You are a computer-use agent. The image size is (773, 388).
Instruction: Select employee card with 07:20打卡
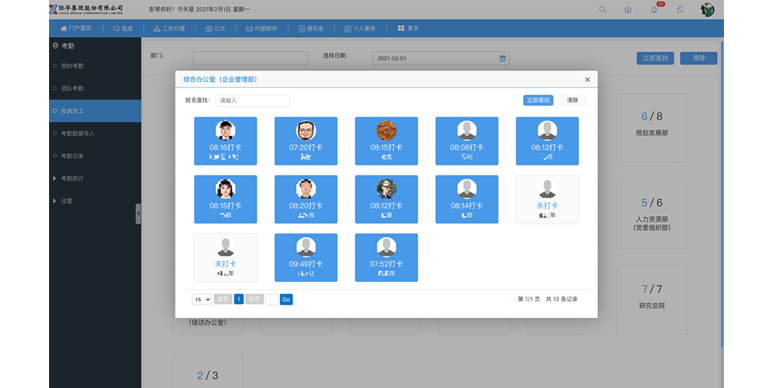tap(306, 141)
